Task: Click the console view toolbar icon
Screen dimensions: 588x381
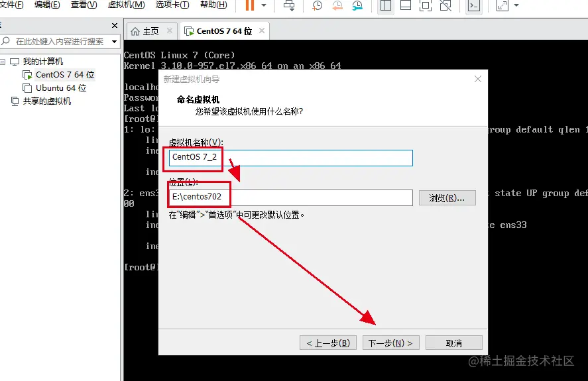Action: point(474,5)
